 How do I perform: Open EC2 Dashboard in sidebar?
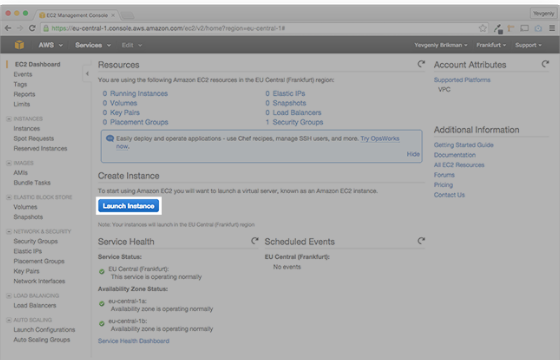coord(38,64)
